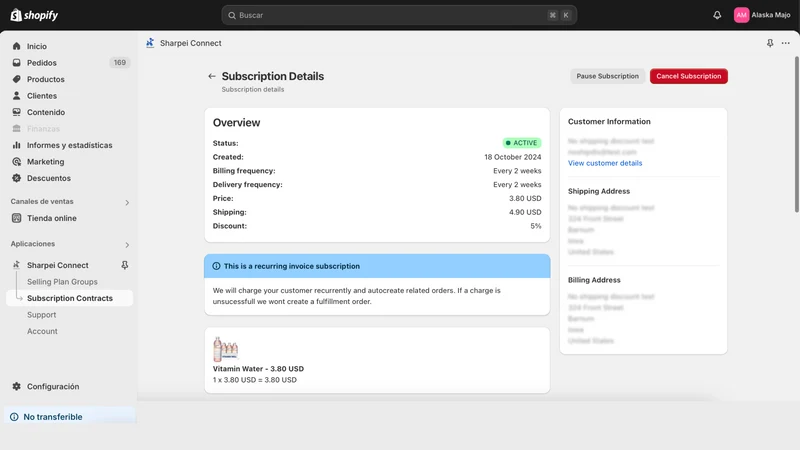Viewport: 800px width, 450px height.
Task: Click the Shopify logo
Action: (34, 15)
